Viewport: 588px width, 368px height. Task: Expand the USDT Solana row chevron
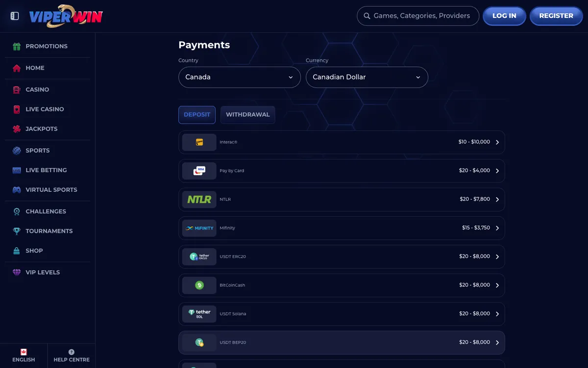click(x=497, y=314)
